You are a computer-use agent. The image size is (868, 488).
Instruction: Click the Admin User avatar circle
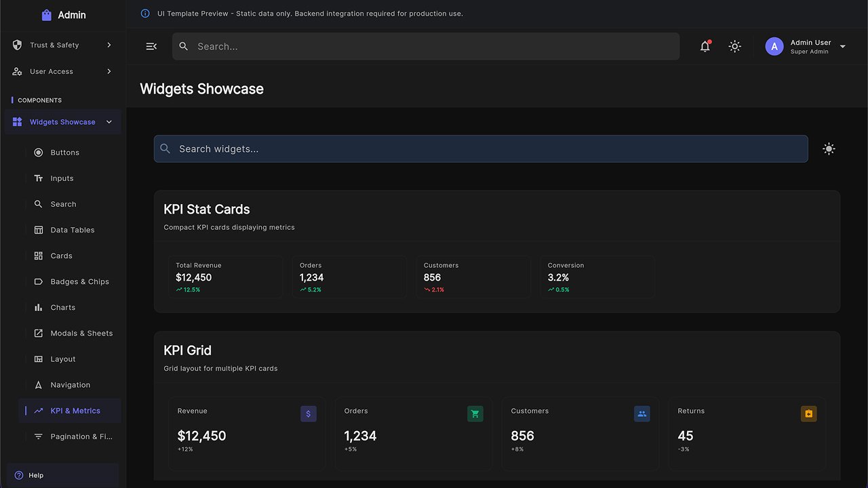click(x=774, y=46)
